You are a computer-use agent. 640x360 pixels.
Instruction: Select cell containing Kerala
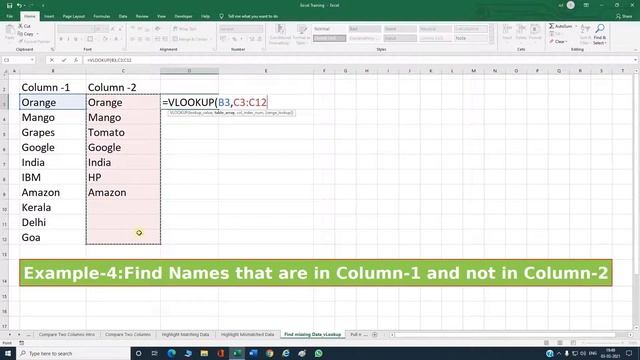53,208
